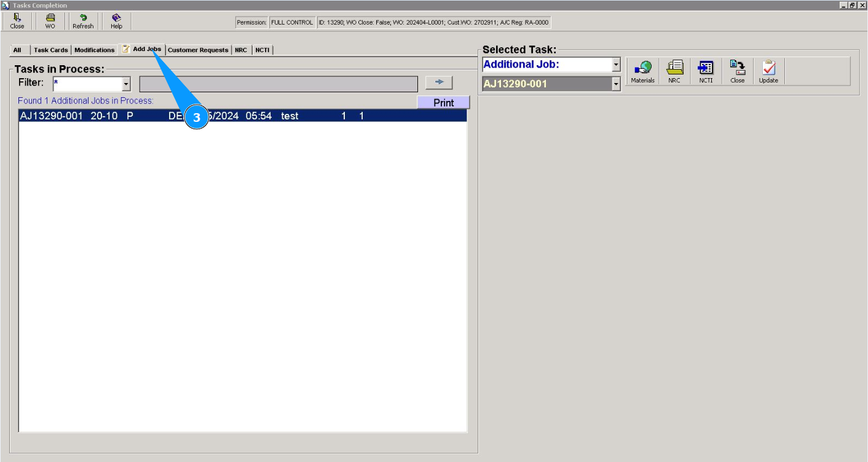The width and height of the screenshot is (868, 462).
Task: Restore the Tasks Completion window size
Action: click(x=853, y=5)
